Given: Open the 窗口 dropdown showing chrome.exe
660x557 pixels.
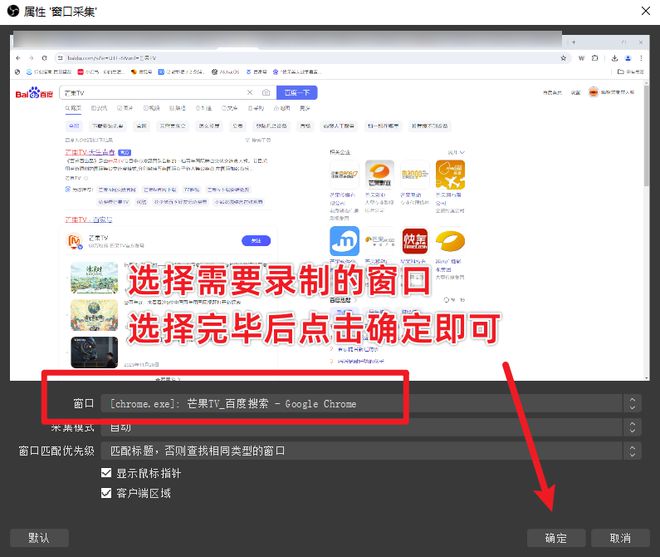Looking at the screenshot, I should [x=371, y=403].
